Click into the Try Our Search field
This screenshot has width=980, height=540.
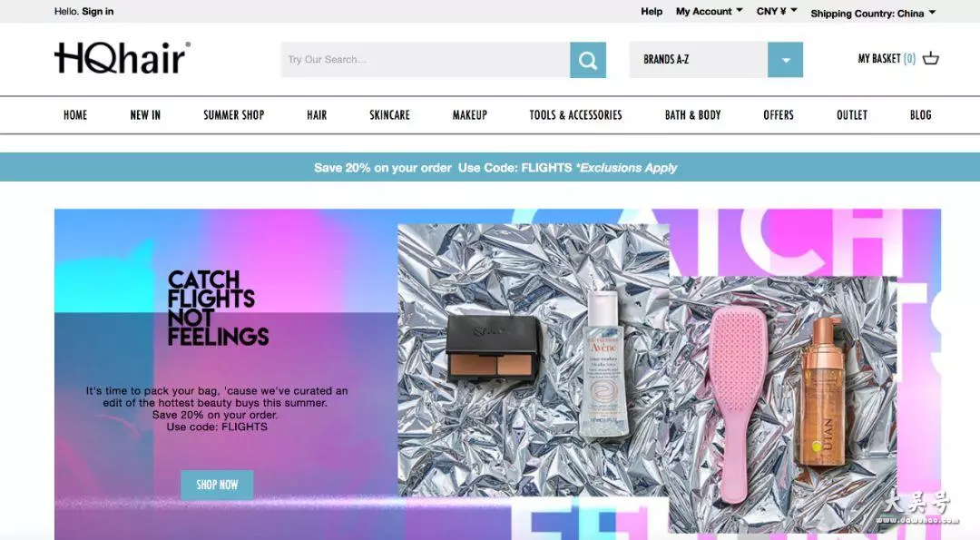click(426, 60)
